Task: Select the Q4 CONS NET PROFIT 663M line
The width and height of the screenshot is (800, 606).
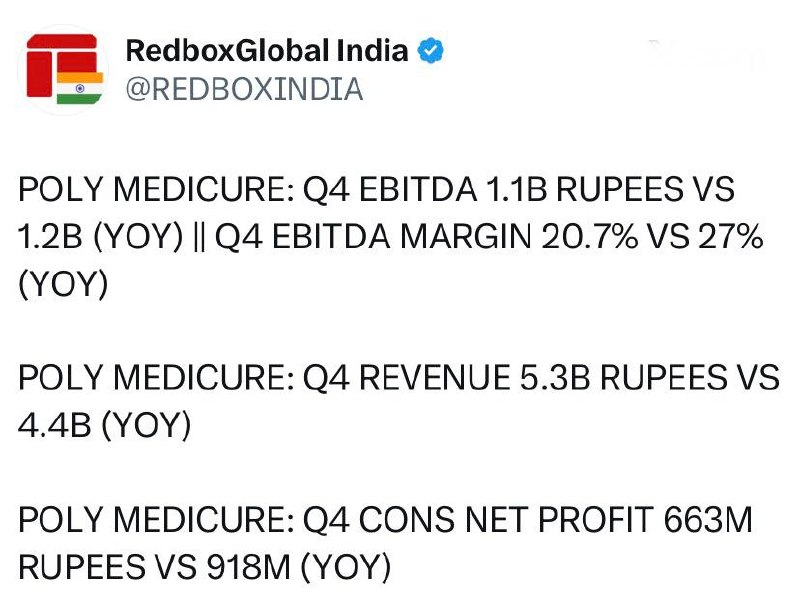Action: pyautogui.click(x=385, y=520)
